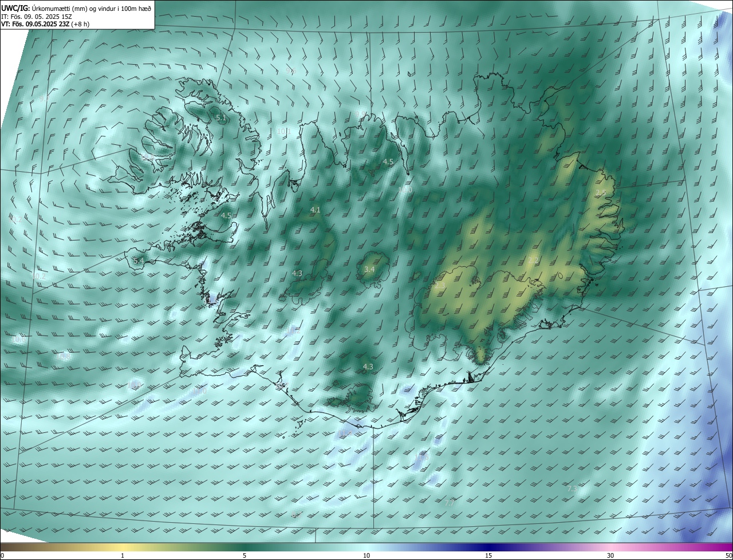Click the 'UWC/IG: Úrkomumætti (mm)' title line
The image size is (733, 560).
pos(77,8)
